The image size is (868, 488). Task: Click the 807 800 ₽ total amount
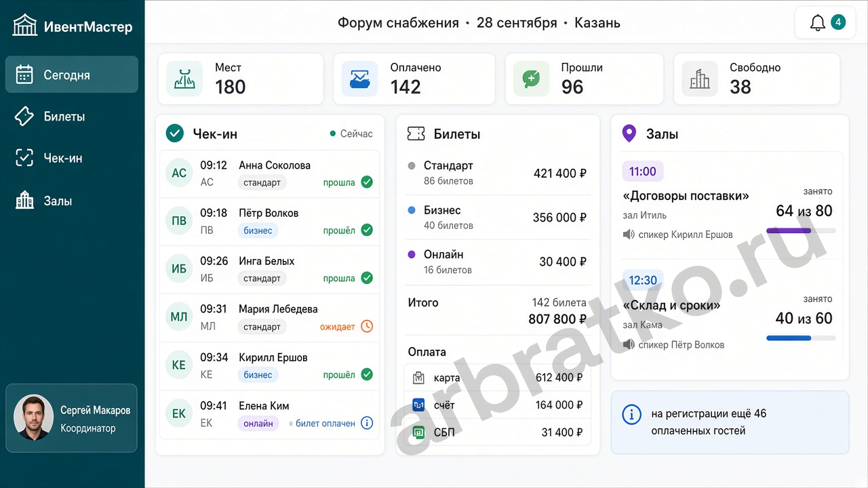tap(557, 319)
